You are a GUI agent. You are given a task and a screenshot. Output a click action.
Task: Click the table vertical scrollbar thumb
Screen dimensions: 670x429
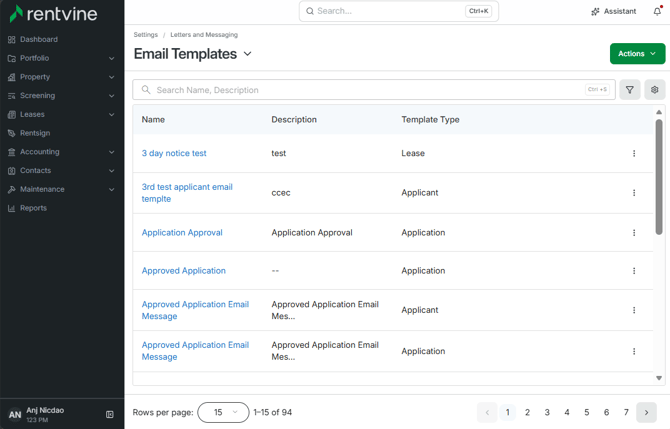(659, 177)
